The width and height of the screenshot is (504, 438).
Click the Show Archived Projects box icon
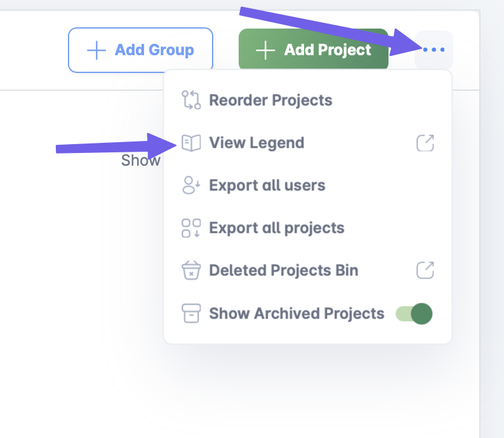click(x=191, y=314)
